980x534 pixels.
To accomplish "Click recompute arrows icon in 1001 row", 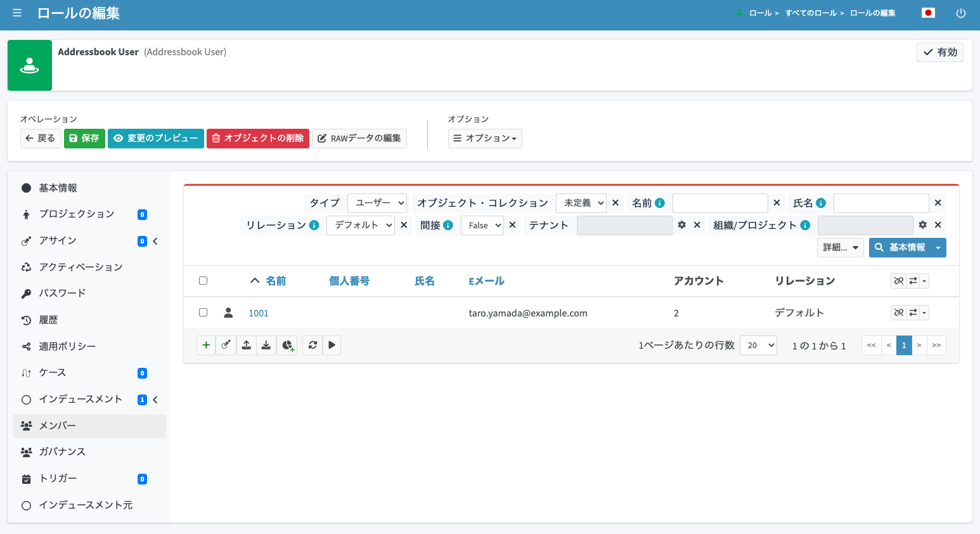I will pyautogui.click(x=913, y=313).
